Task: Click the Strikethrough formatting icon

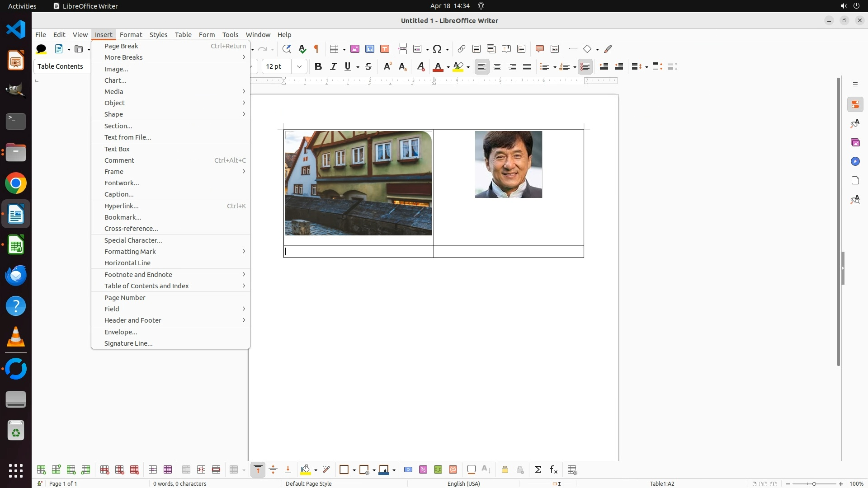Action: tap(368, 66)
